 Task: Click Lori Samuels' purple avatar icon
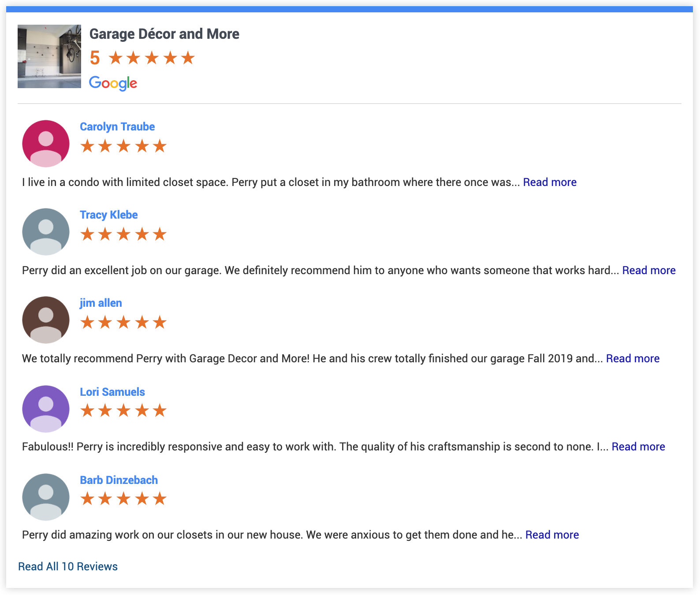[46, 409]
